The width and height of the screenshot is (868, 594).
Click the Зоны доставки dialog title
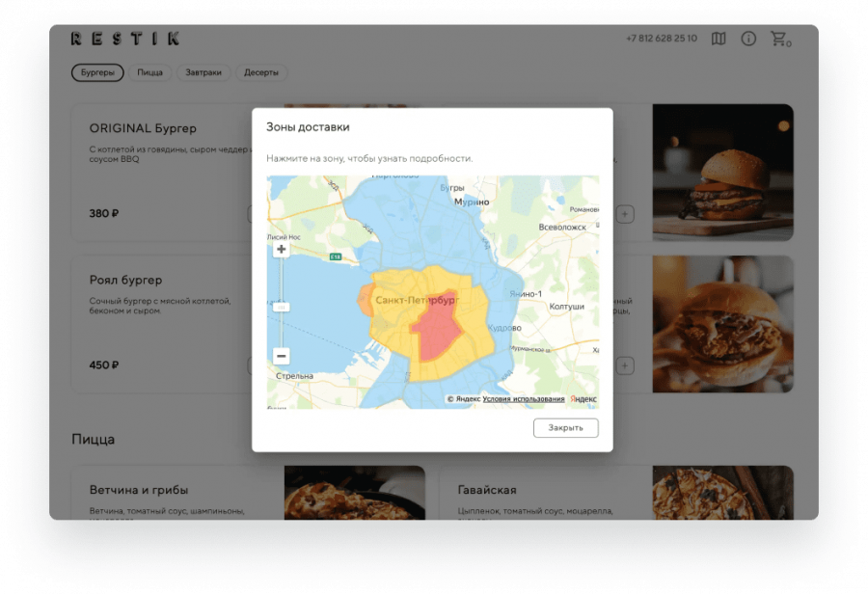[308, 127]
